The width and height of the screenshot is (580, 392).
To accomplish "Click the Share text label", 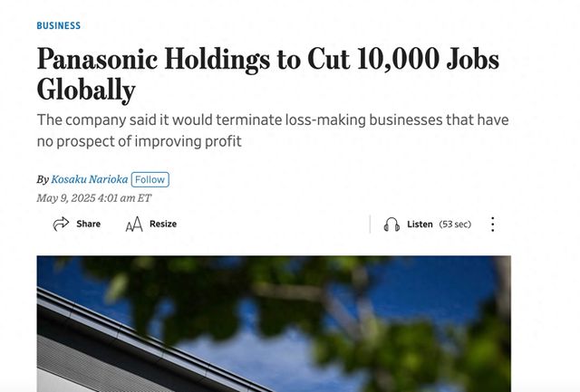I will pyautogui.click(x=89, y=224).
